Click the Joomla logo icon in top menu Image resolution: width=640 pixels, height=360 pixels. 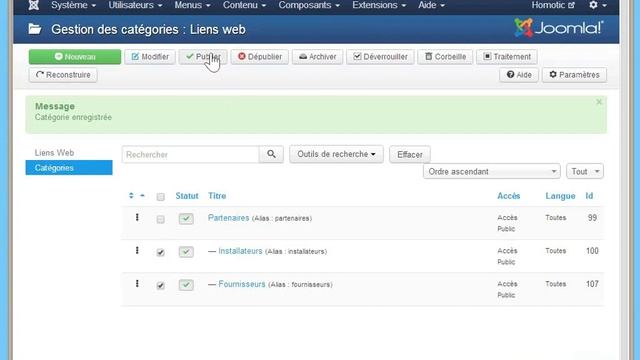click(x=34, y=5)
